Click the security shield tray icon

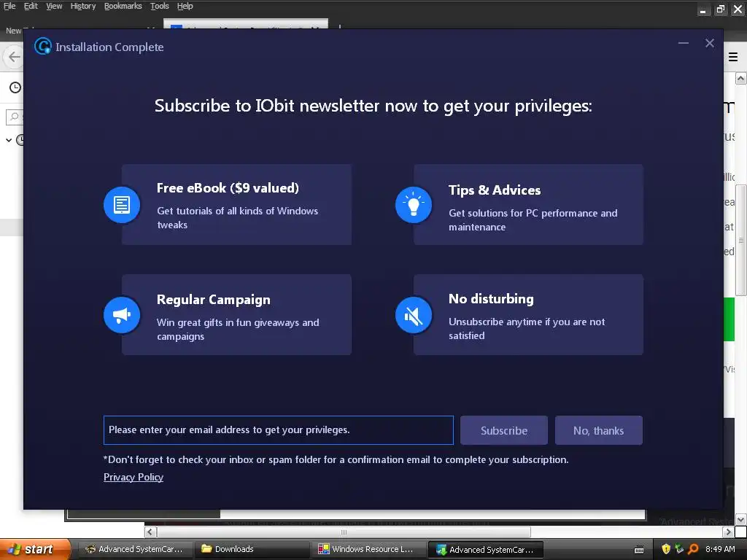click(x=666, y=549)
